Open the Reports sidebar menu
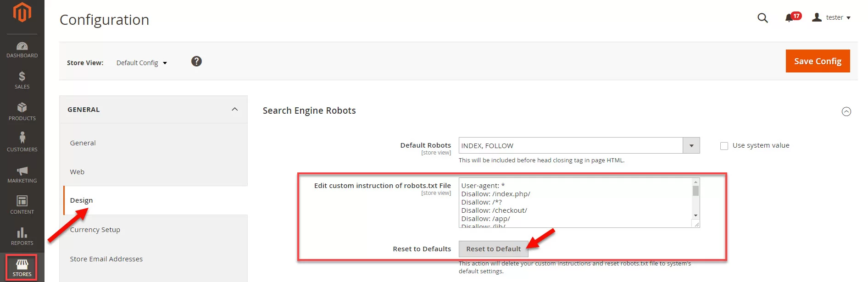 point(22,237)
